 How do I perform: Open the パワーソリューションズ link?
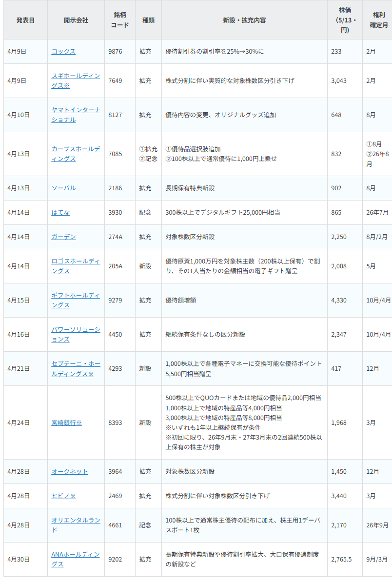pyautogui.click(x=76, y=334)
